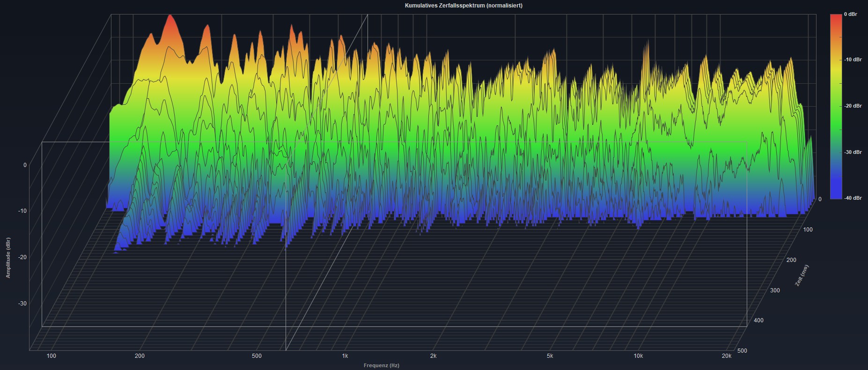Viewport: 868px width, 370px height.
Task: Click the 1k frequency axis tick label
Action: pyautogui.click(x=345, y=356)
